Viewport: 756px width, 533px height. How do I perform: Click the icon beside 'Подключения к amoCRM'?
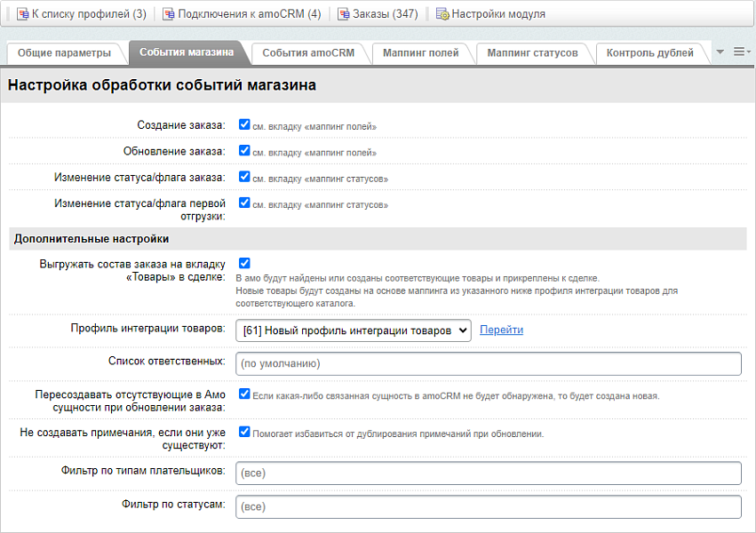tap(169, 14)
